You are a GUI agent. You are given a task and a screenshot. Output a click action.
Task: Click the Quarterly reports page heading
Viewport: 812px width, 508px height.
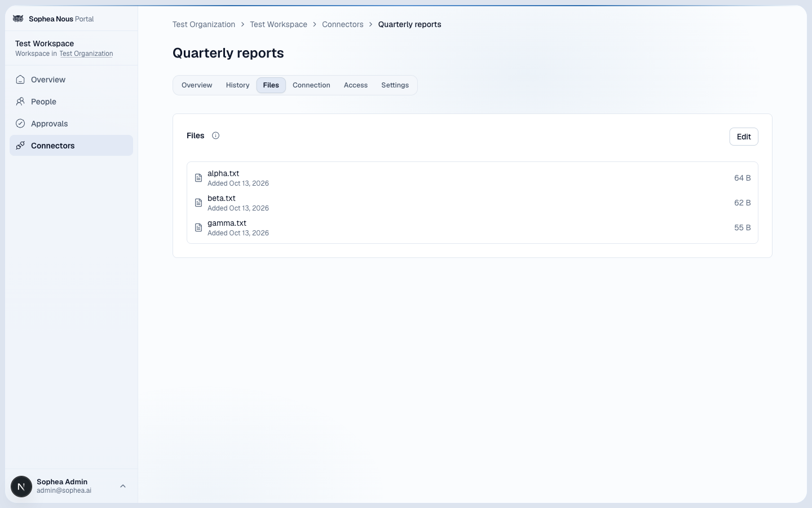(228, 53)
